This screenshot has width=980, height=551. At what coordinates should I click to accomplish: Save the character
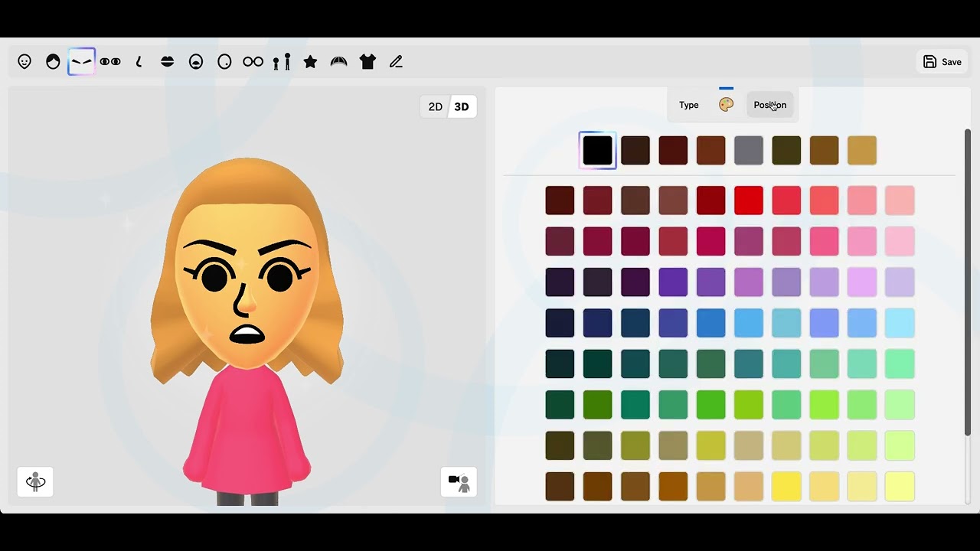[942, 62]
